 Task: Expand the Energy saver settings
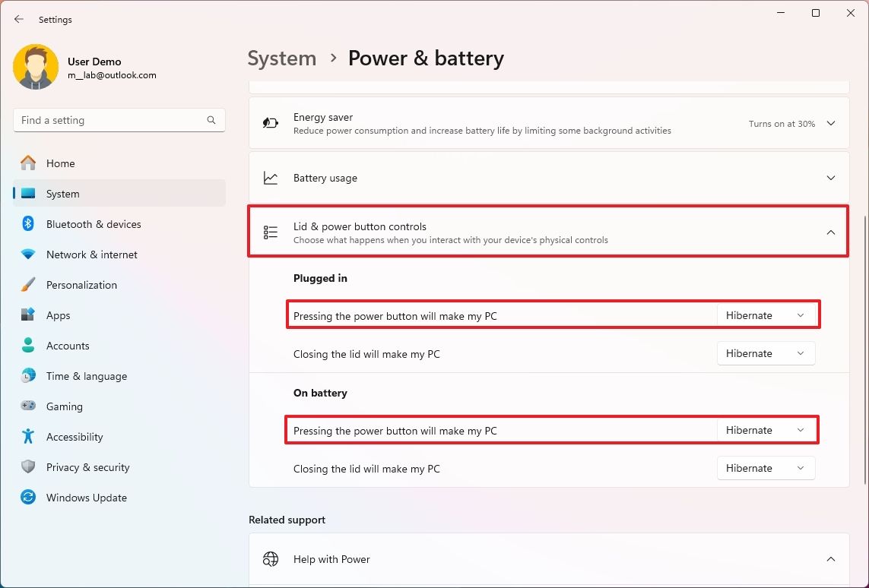pyautogui.click(x=831, y=123)
